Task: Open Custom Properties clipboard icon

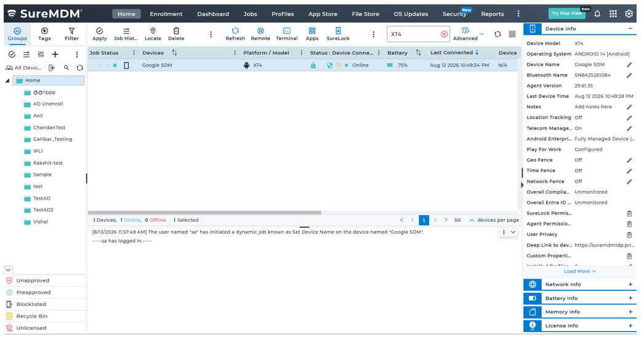Action: pyautogui.click(x=629, y=256)
